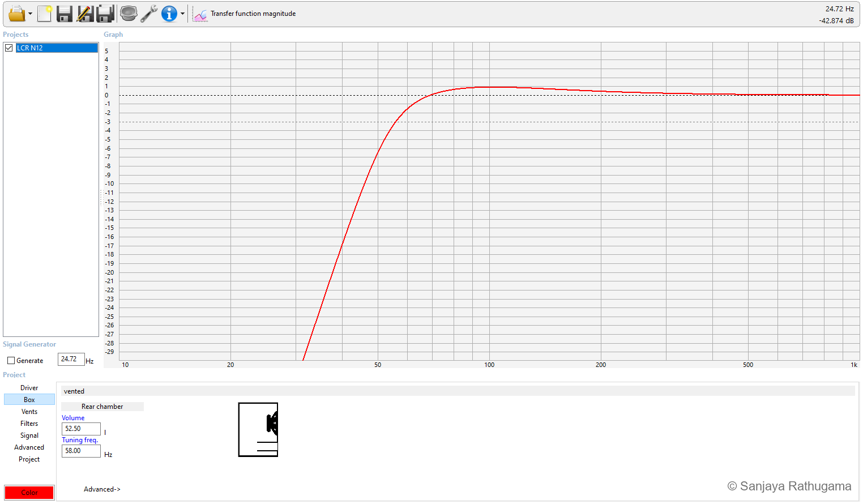Click the graph type chart icon
The height and width of the screenshot is (504, 863).
(200, 14)
